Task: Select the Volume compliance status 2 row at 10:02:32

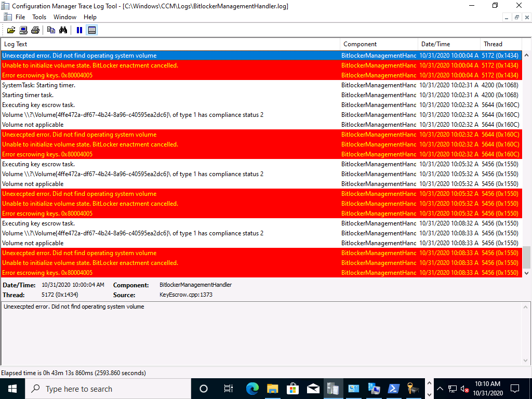Action: (x=262, y=115)
